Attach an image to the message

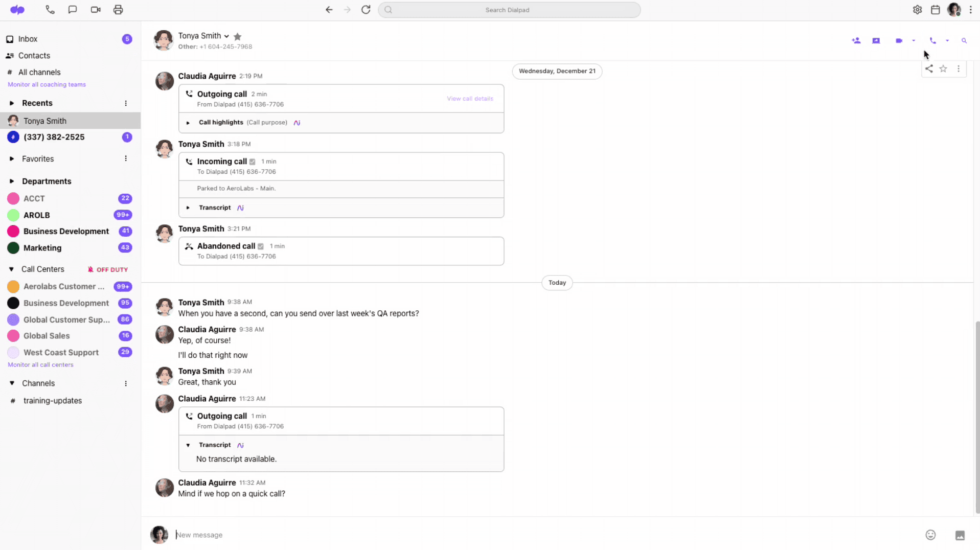click(960, 535)
